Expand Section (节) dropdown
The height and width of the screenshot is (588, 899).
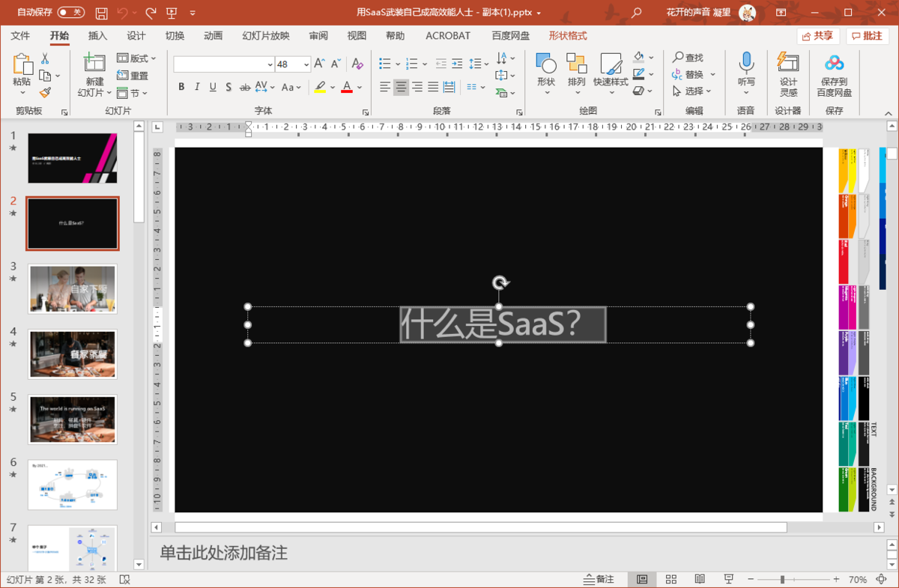pos(133,94)
